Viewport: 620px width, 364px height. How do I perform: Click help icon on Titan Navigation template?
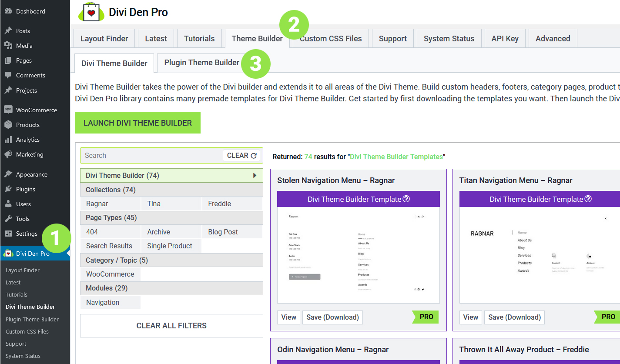[x=588, y=199]
